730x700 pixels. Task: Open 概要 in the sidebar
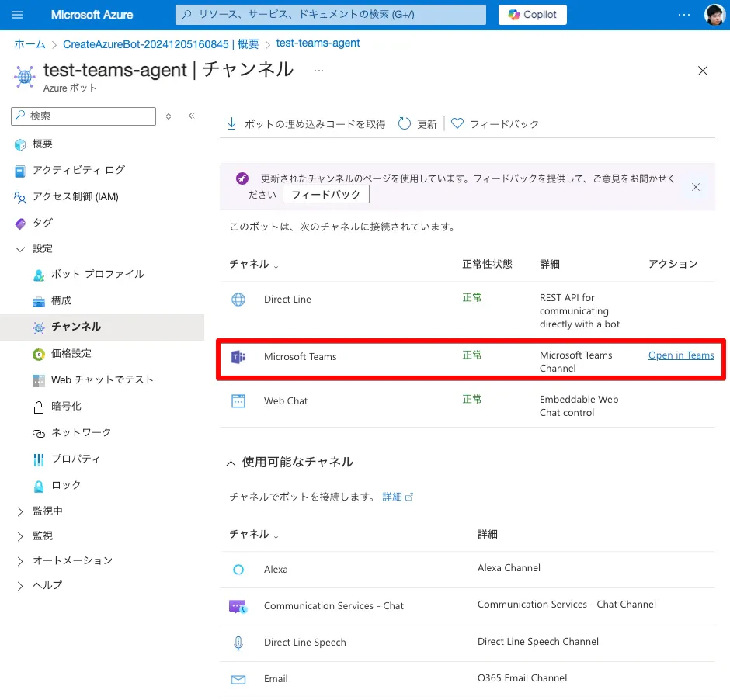coord(43,144)
